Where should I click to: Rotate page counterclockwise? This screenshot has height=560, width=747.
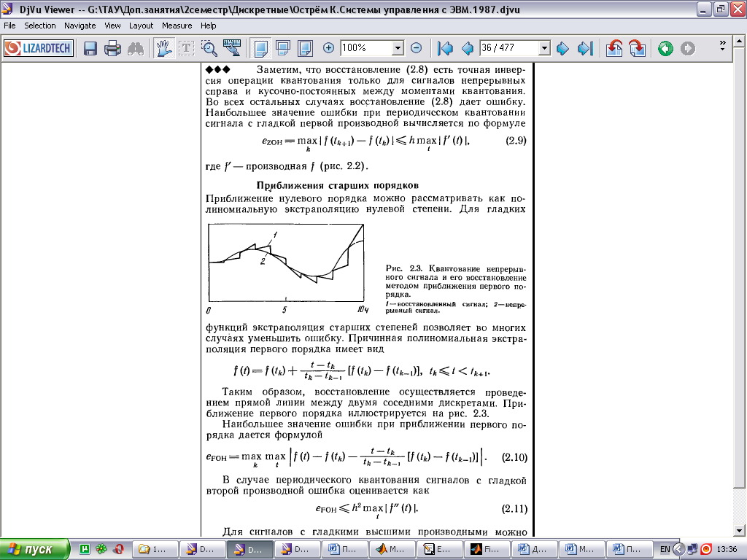(614, 48)
